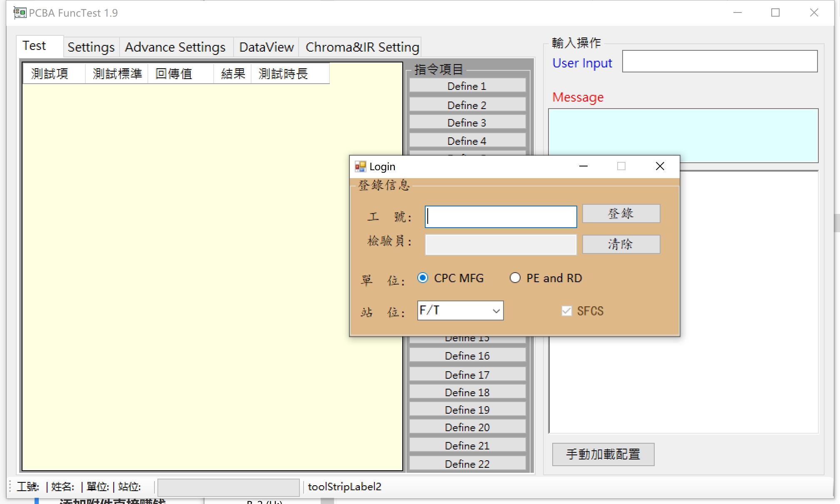Screen dimensions: 840x504
Task: Click the 結果 column header
Action: [233, 74]
